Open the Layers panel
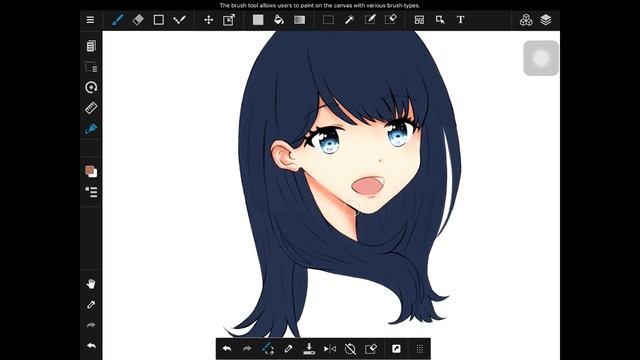640x360 pixels. (x=546, y=20)
